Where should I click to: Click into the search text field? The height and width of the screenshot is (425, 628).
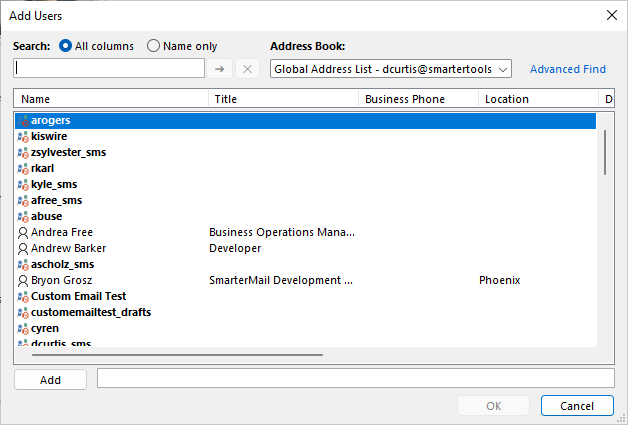pyautogui.click(x=109, y=68)
